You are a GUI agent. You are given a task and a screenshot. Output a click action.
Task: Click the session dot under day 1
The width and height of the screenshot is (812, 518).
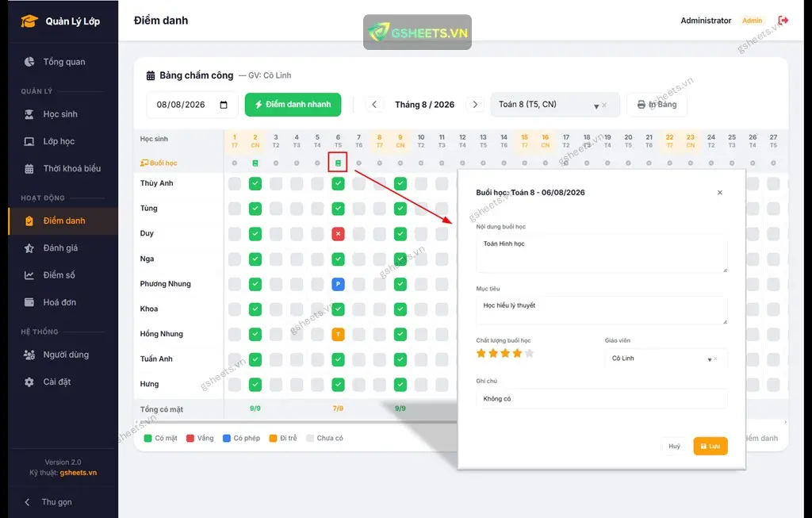(234, 163)
